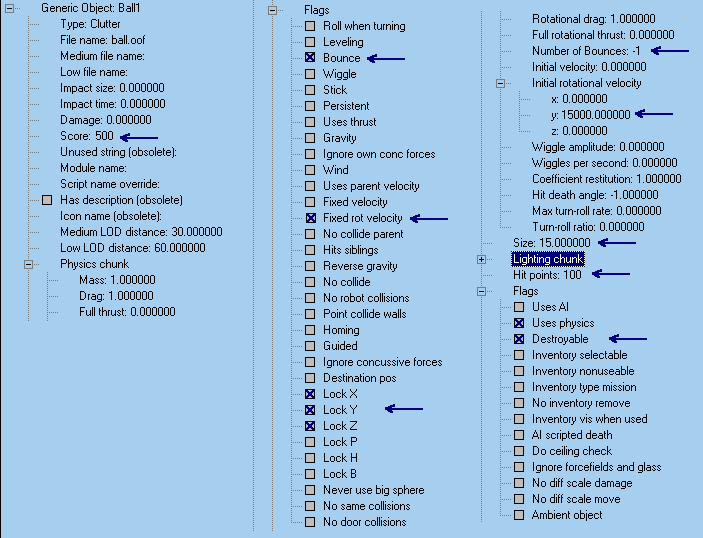
Task: Expand the Lighting chunk node
Action: click(482, 259)
